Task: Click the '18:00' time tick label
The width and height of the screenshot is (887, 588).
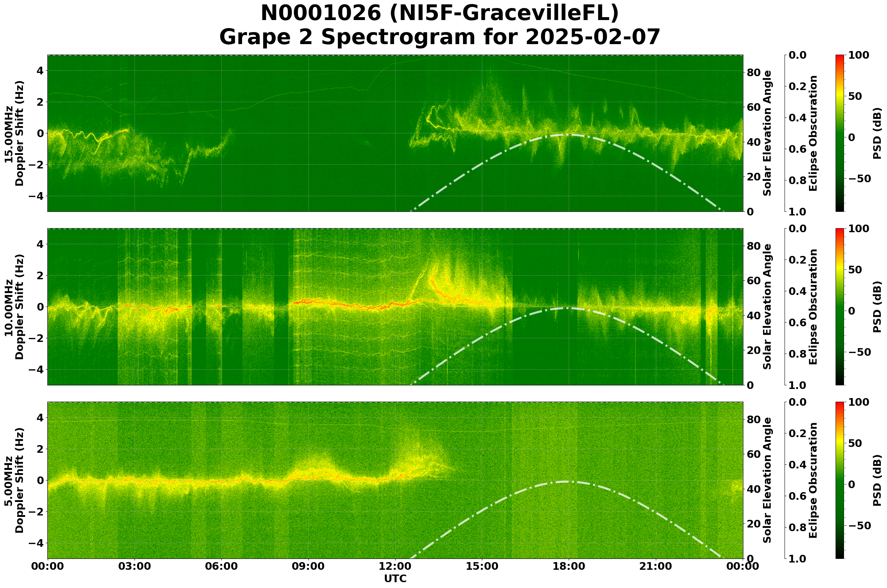Action: pyautogui.click(x=569, y=566)
